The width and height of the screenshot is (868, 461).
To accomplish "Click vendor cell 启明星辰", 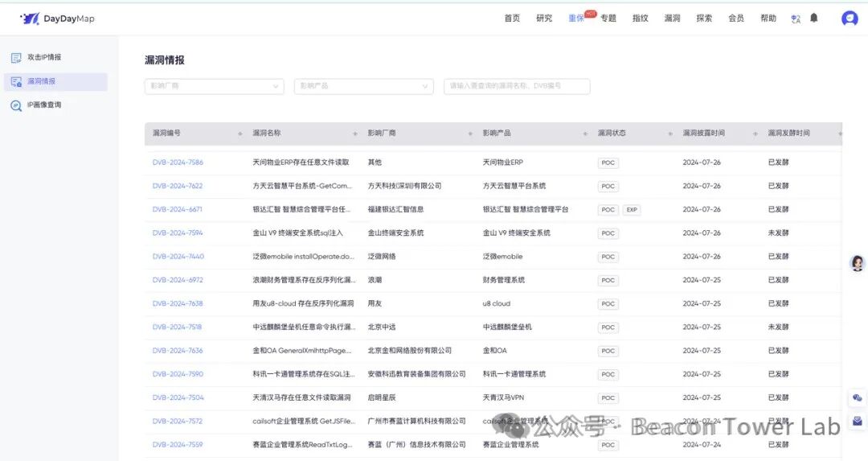I will point(382,397).
